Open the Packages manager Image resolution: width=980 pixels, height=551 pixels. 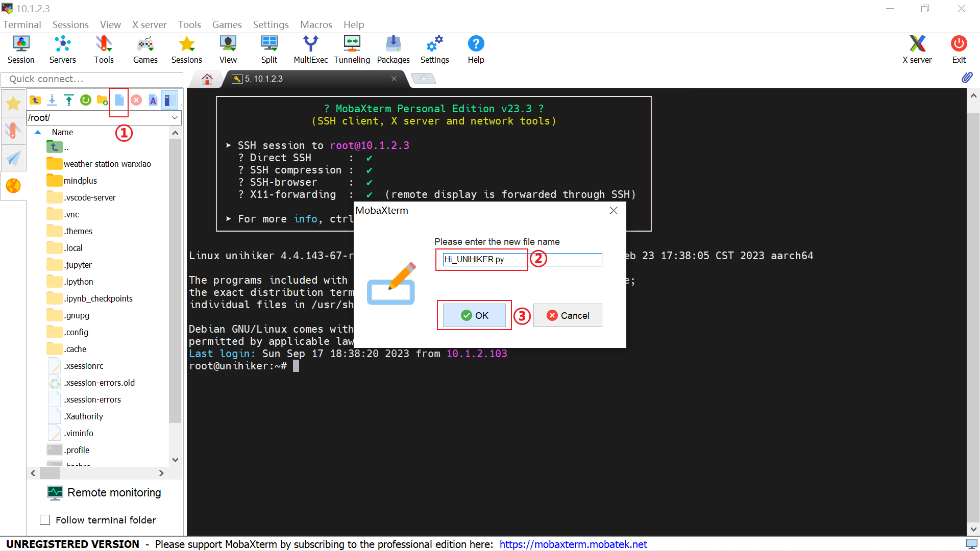(393, 48)
